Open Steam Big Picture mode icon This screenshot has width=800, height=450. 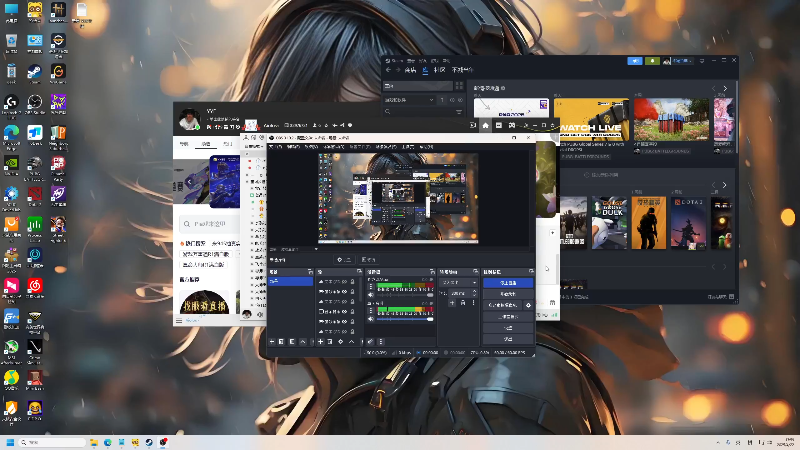[x=702, y=61]
